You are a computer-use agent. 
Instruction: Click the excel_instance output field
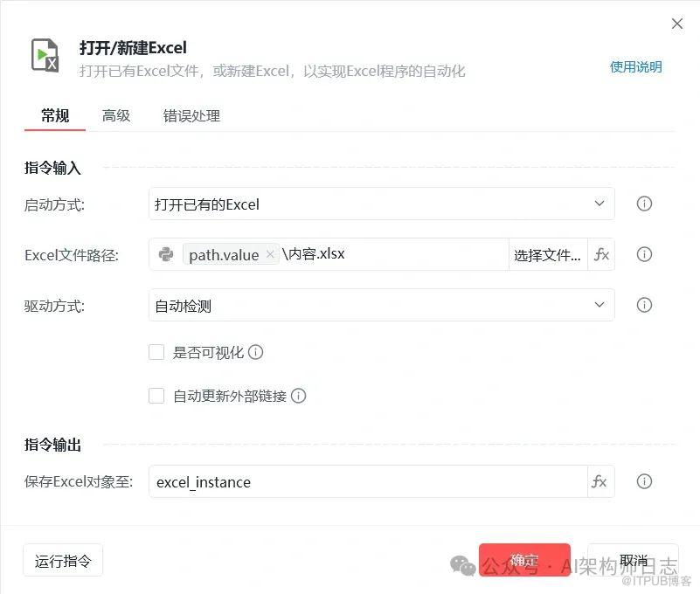pos(368,481)
